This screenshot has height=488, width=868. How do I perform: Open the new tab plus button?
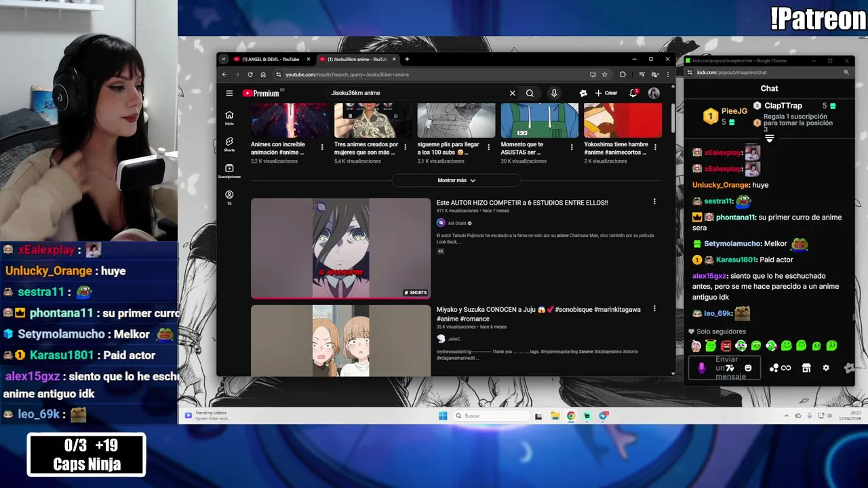point(407,59)
